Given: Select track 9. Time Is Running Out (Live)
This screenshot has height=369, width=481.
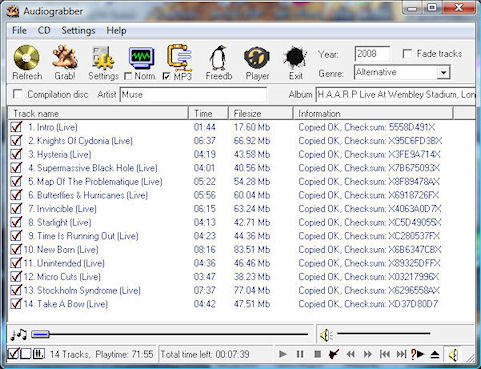Looking at the screenshot, I should pos(83,236).
